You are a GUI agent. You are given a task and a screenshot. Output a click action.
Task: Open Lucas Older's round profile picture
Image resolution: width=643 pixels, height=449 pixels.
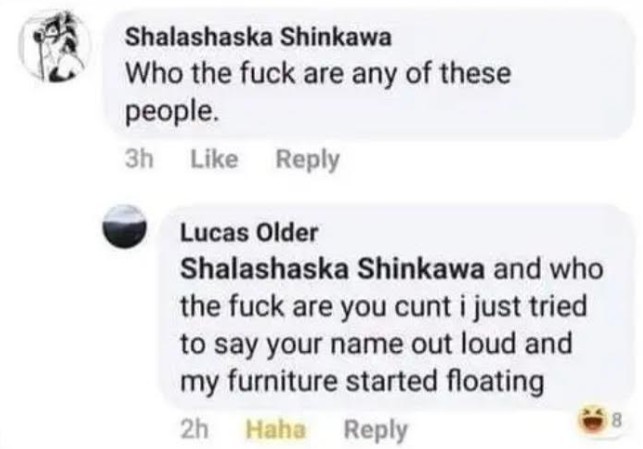pos(129,229)
